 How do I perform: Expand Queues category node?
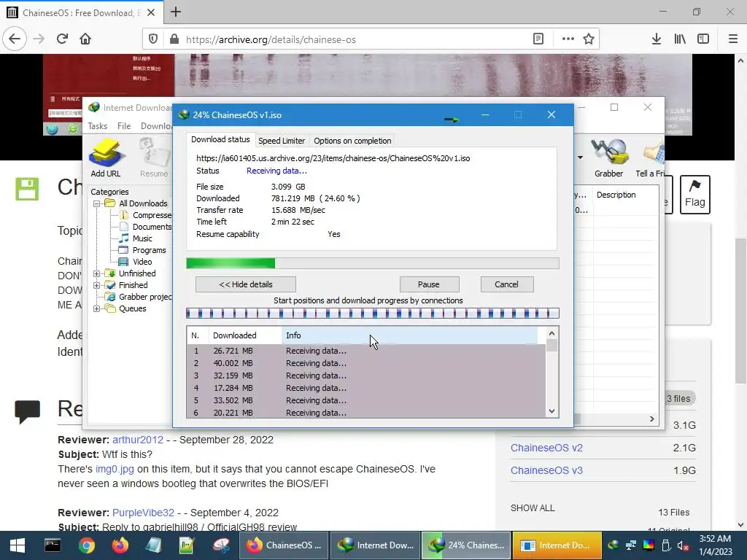(x=97, y=308)
